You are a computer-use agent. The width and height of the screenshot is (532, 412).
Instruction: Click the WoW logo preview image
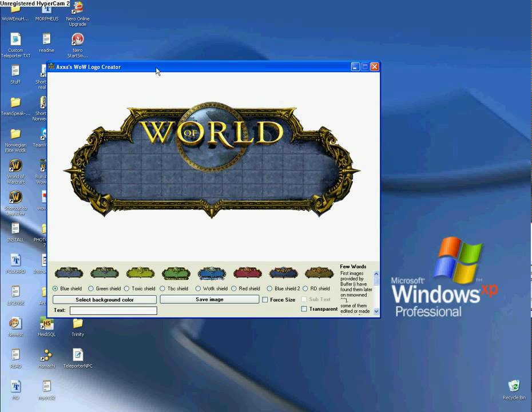click(x=212, y=160)
